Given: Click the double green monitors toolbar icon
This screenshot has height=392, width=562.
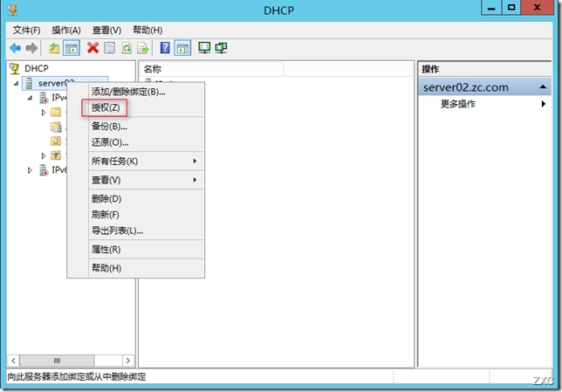Looking at the screenshot, I should point(221,48).
